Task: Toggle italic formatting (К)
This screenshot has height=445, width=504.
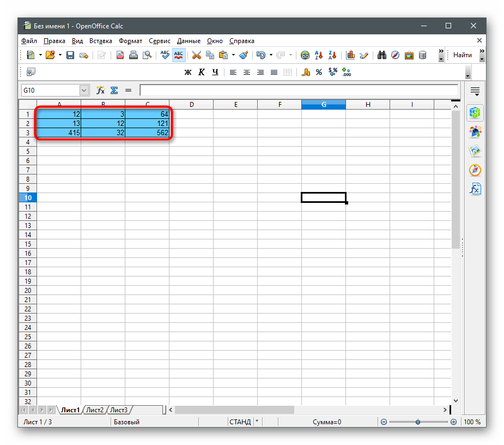Action: pyautogui.click(x=201, y=73)
